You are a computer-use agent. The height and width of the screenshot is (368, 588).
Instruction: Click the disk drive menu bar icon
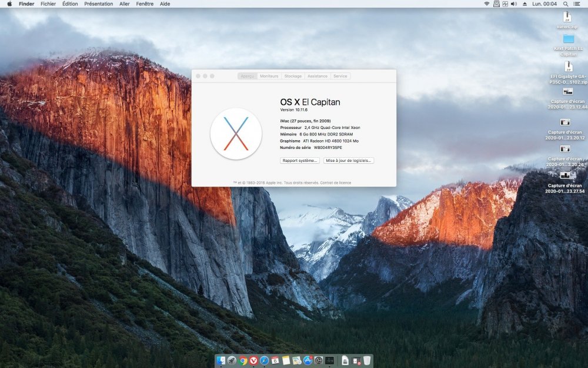click(x=496, y=4)
